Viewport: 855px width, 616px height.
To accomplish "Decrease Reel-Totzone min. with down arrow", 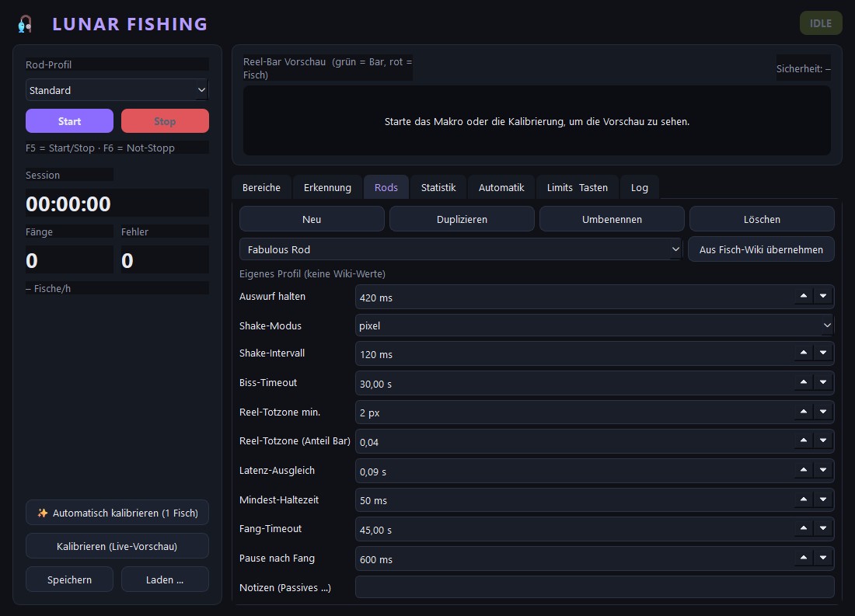I will coord(823,412).
